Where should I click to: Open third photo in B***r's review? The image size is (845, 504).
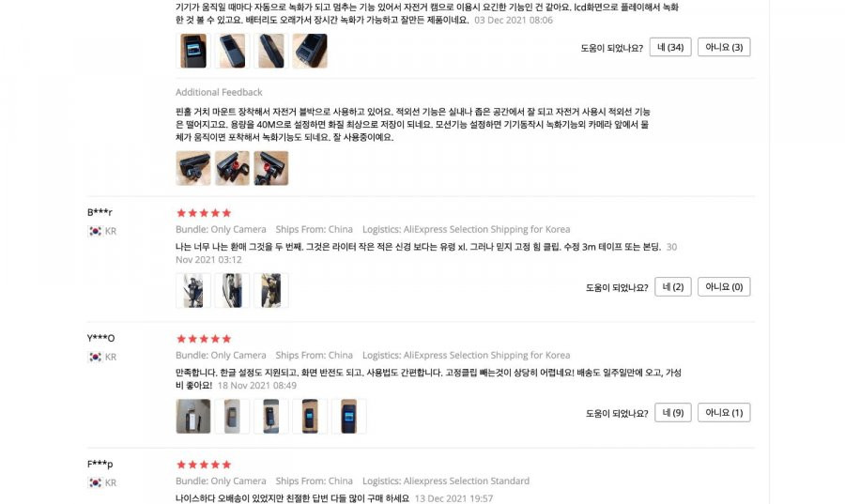click(271, 291)
